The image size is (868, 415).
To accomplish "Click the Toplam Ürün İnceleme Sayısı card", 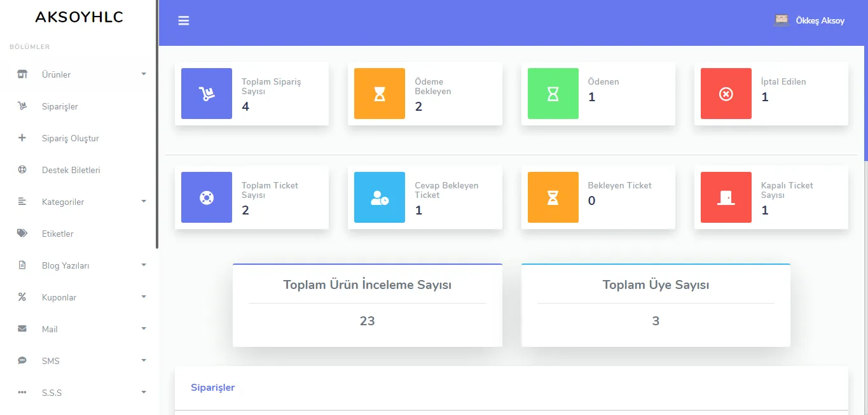I will (x=368, y=306).
